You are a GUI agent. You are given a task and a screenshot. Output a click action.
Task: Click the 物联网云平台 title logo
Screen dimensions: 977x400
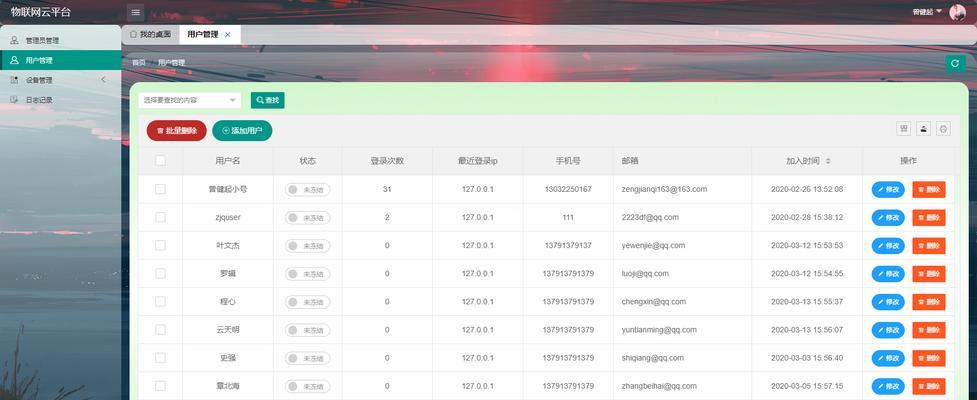click(41, 12)
